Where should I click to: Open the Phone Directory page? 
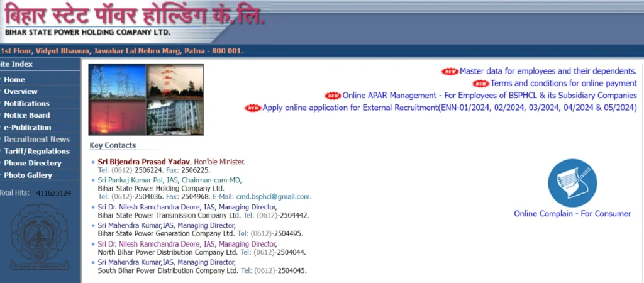(x=33, y=163)
